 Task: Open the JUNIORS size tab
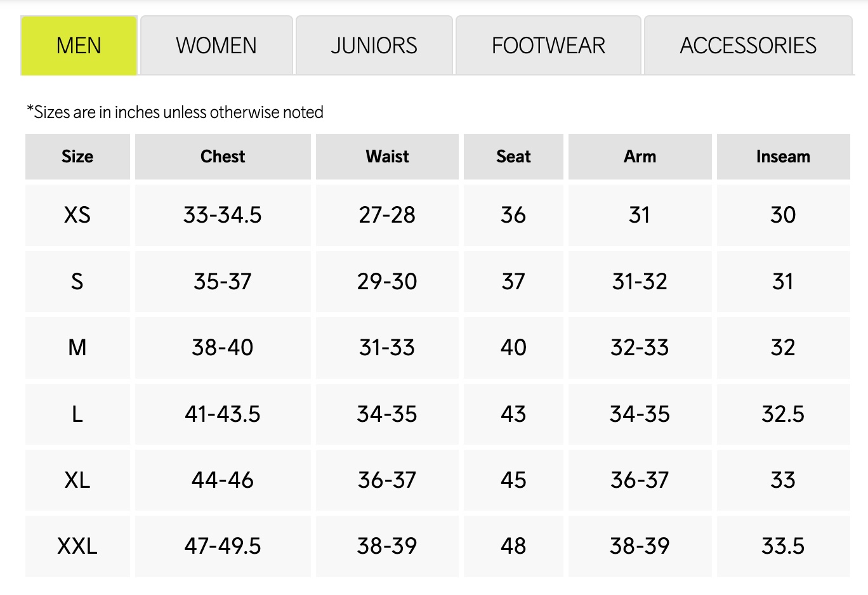374,46
